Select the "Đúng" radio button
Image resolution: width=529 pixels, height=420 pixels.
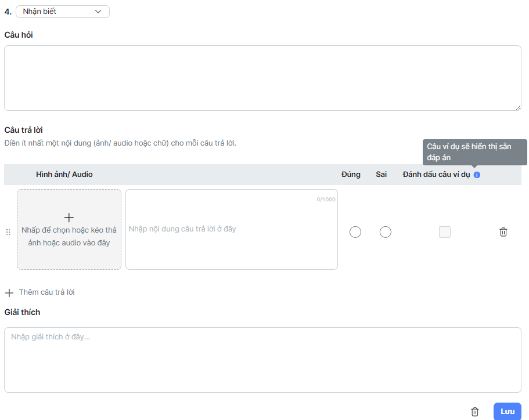click(x=355, y=232)
